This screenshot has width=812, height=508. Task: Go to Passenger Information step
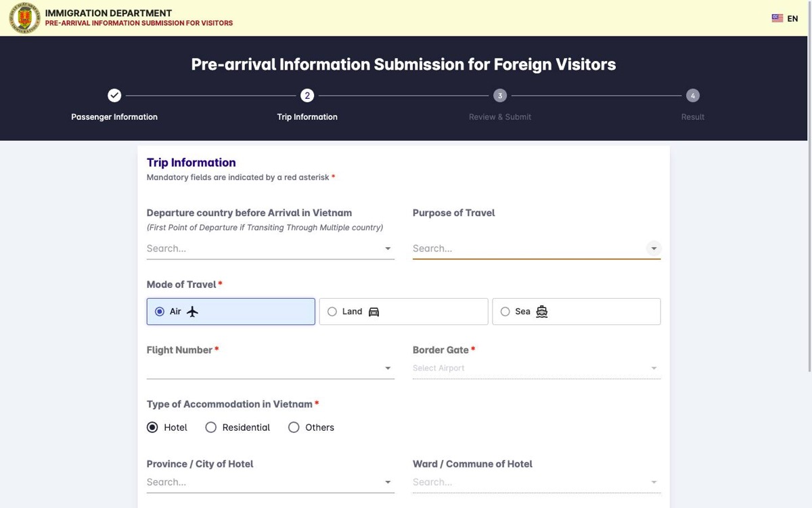pyautogui.click(x=114, y=117)
